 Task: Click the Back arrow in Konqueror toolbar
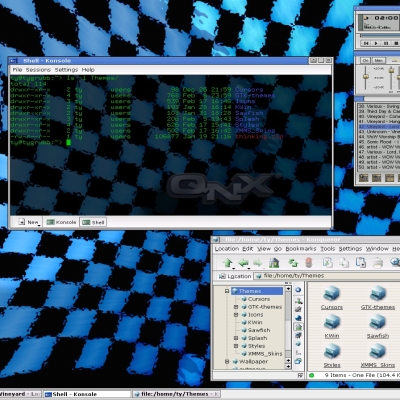(x=243, y=263)
